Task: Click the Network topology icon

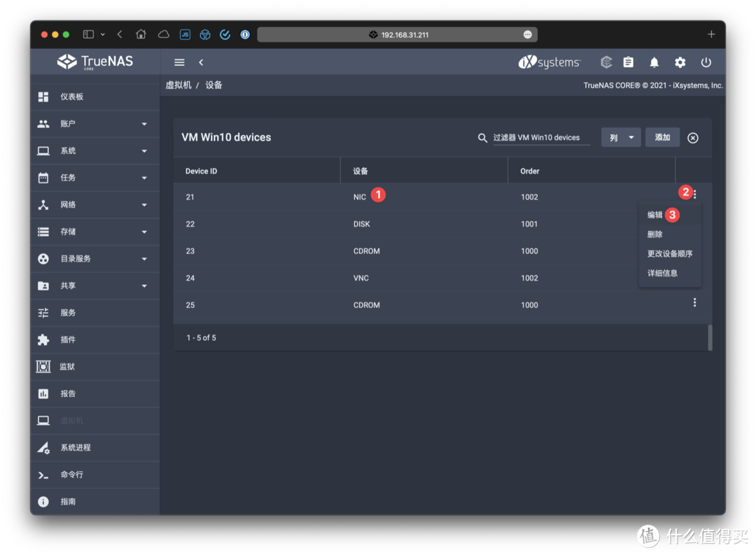Action: tap(43, 205)
